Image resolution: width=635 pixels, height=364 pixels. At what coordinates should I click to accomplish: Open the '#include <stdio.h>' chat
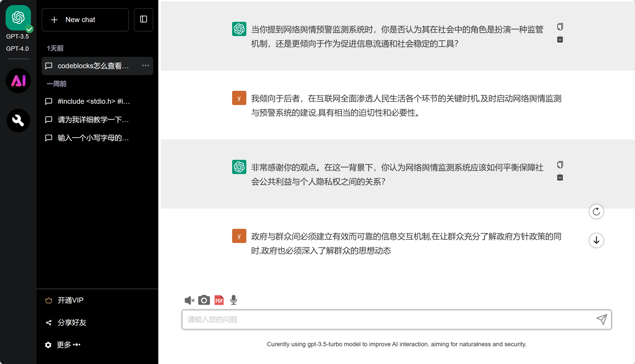point(94,101)
